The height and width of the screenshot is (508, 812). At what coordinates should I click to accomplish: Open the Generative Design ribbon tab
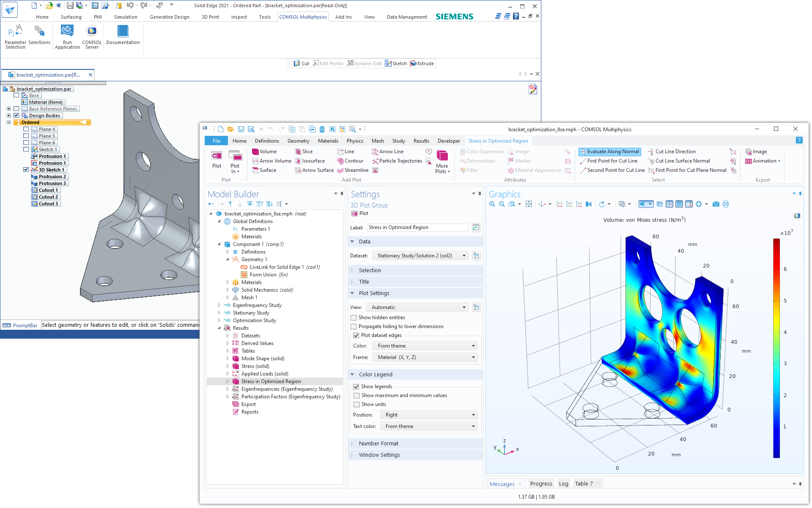pyautogui.click(x=169, y=17)
